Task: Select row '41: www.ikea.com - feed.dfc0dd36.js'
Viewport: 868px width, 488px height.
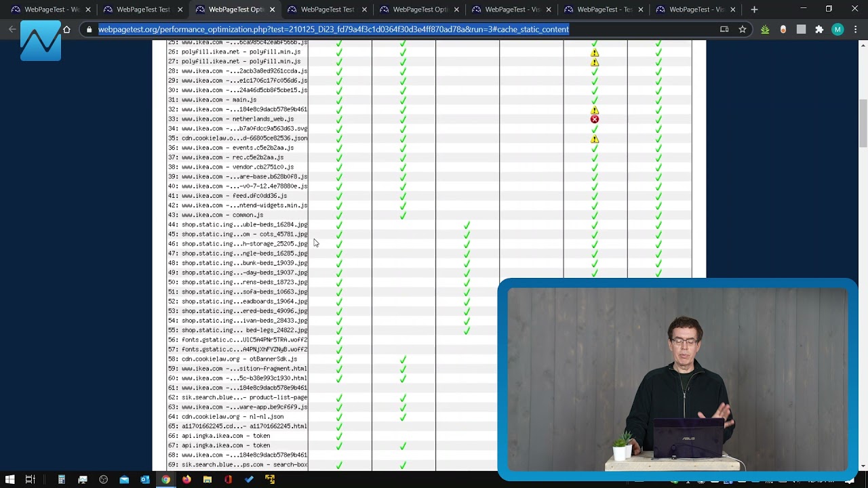Action: tap(227, 196)
